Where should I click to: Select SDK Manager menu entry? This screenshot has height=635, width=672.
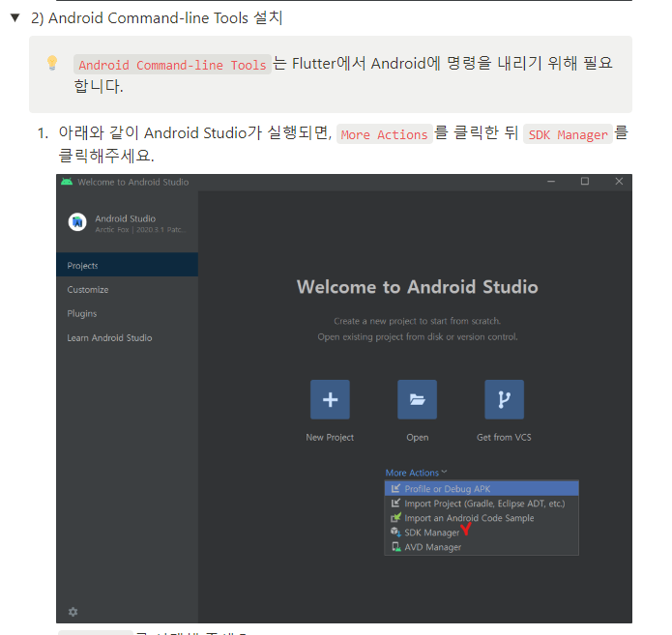[482, 533]
